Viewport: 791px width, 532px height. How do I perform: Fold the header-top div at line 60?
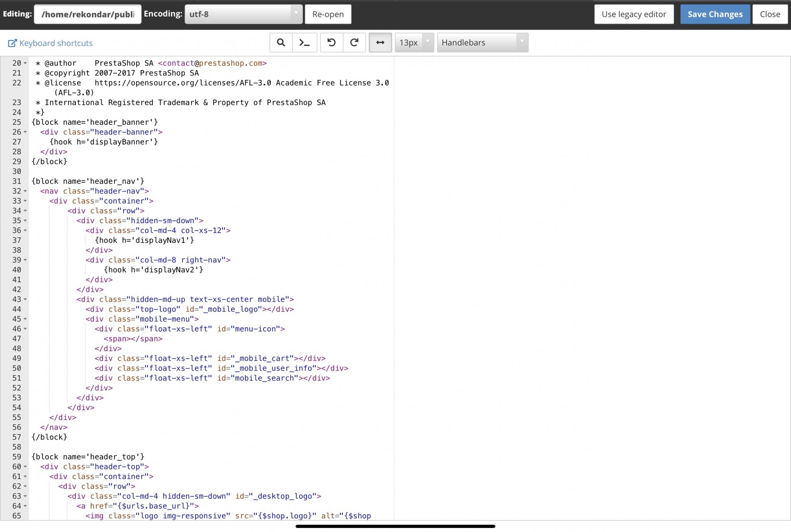click(x=25, y=467)
